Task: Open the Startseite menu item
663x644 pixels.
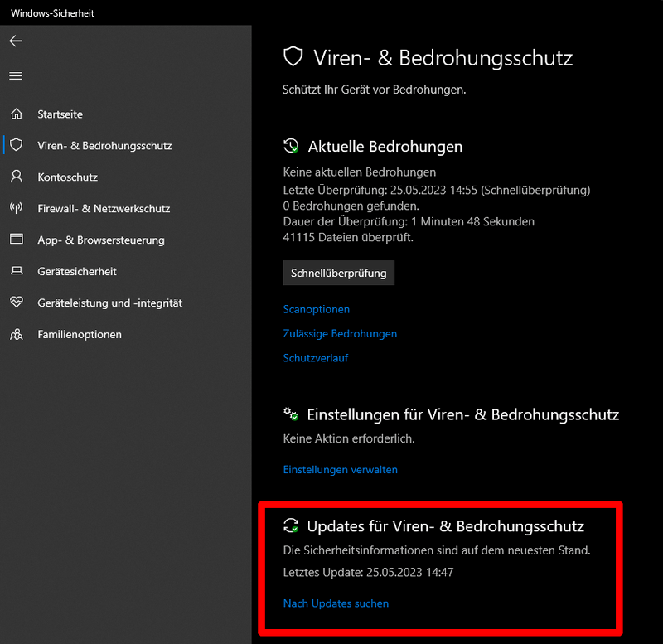Action: tap(60, 114)
